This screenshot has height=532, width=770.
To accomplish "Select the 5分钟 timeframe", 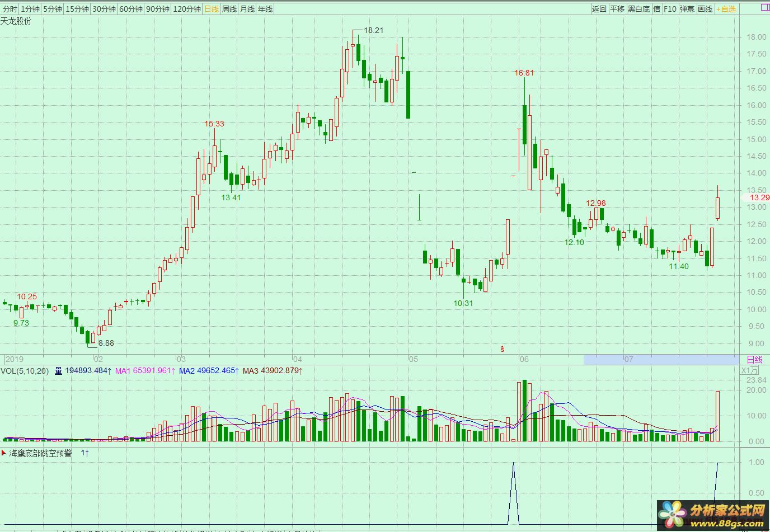I will pyautogui.click(x=53, y=9).
